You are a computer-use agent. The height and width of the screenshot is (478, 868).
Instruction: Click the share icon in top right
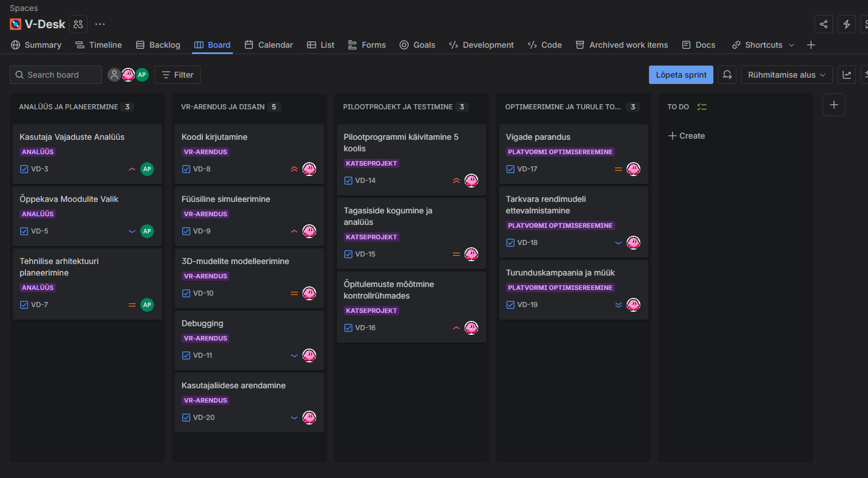pos(824,24)
